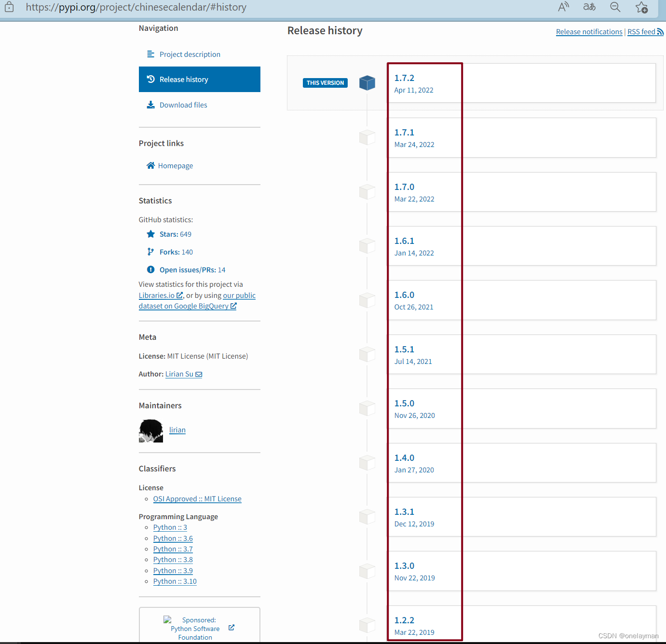Open release 1.3.0 from Nov 22, 2019
The width and height of the screenshot is (666, 644).
[522, 571]
